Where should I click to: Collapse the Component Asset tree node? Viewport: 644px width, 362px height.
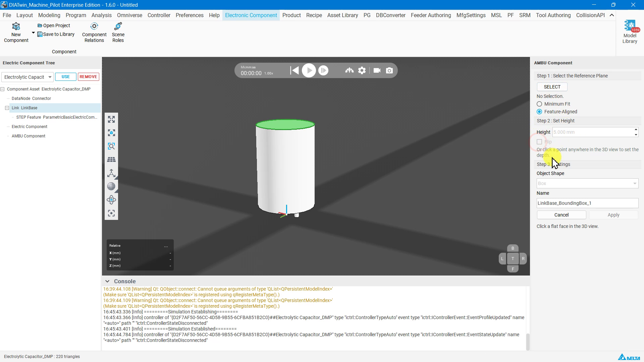(x=3, y=89)
